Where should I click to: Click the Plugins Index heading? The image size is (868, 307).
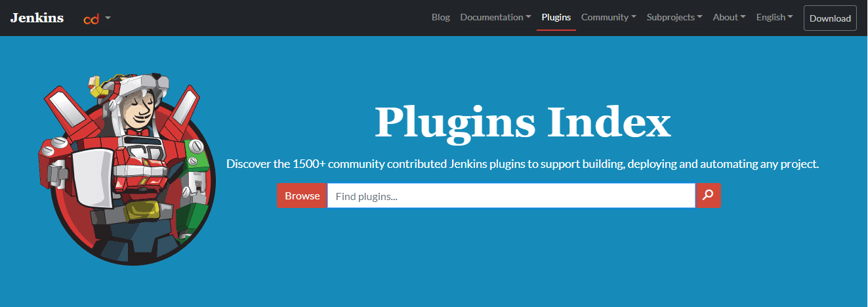tap(522, 123)
